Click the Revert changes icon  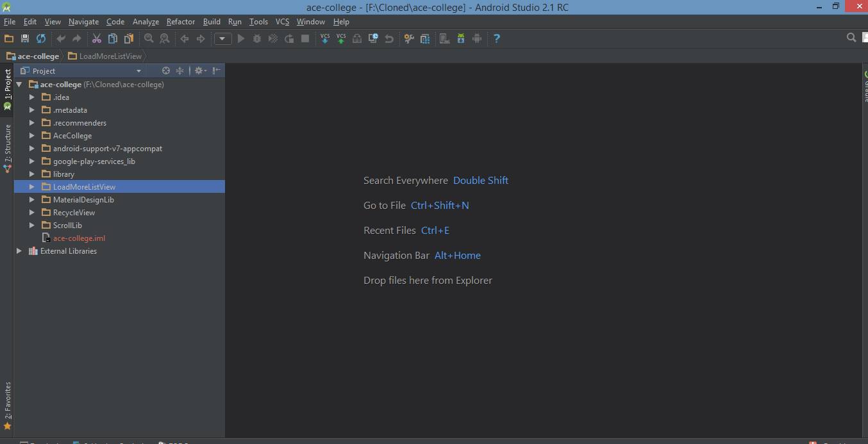[389, 38]
